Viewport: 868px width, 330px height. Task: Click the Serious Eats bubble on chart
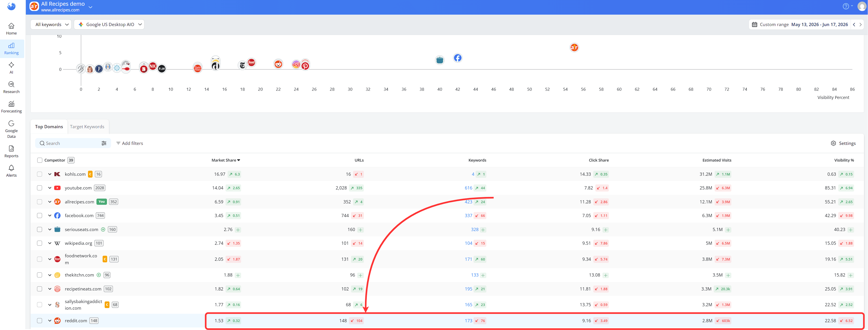tap(439, 60)
